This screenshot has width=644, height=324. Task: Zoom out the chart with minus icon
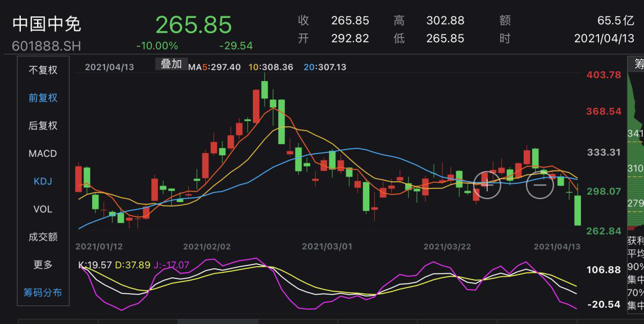[x=539, y=184]
